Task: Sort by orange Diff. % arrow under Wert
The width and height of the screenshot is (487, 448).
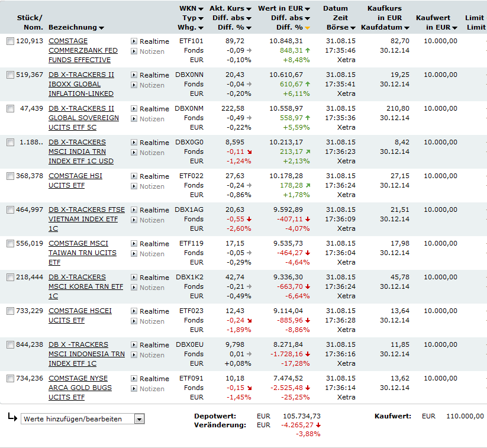Action: coord(307,28)
